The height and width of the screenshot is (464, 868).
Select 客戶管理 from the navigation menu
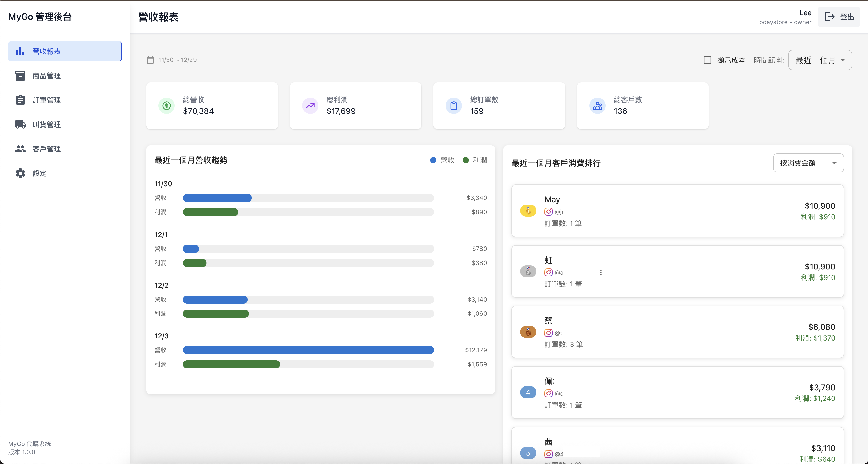[47, 149]
